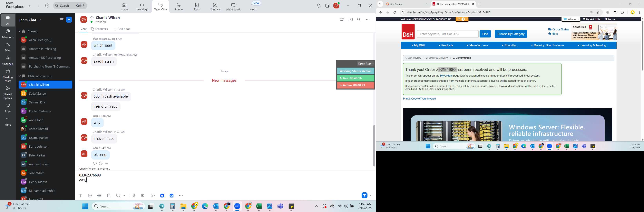The width and height of the screenshot is (644, 212).
Task: Open the emoji picker in composer
Action: [90, 196]
